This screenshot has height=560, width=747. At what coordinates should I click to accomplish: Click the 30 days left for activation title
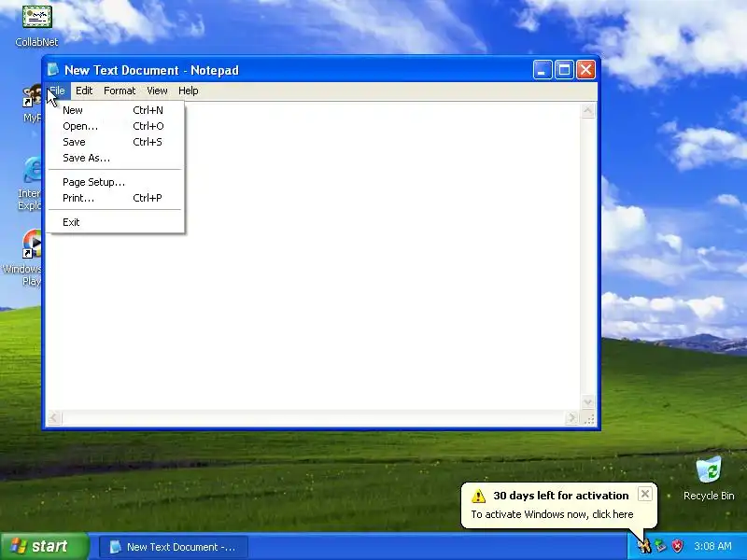tap(561, 496)
